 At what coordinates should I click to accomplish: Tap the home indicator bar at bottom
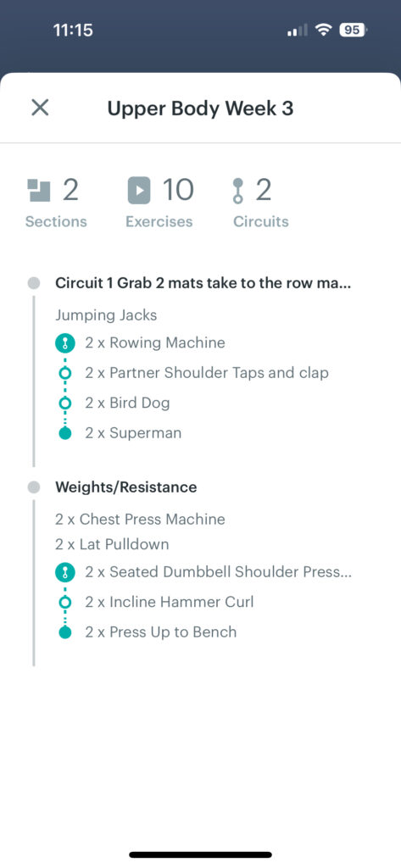click(200, 854)
